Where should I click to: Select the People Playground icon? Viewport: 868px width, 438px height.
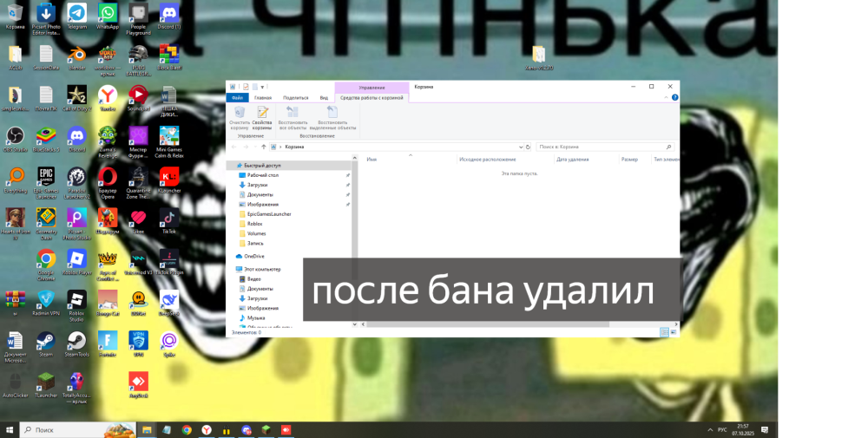pos(138,19)
